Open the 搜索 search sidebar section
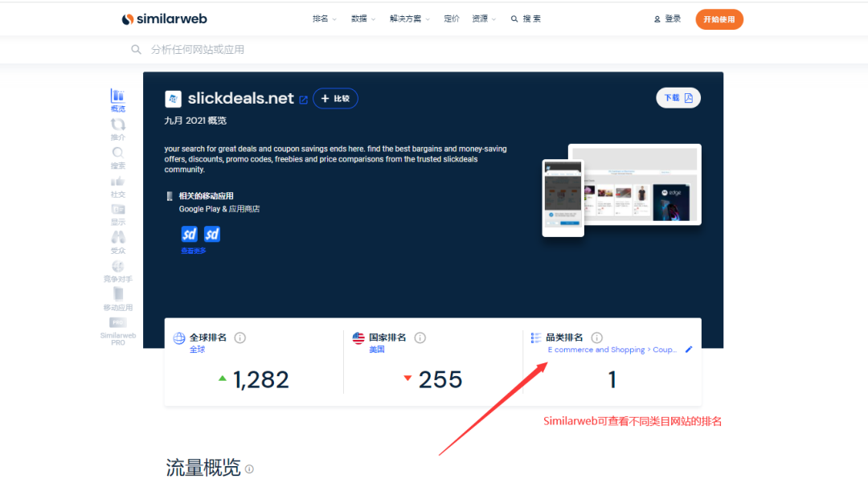868x483 pixels. tap(118, 158)
